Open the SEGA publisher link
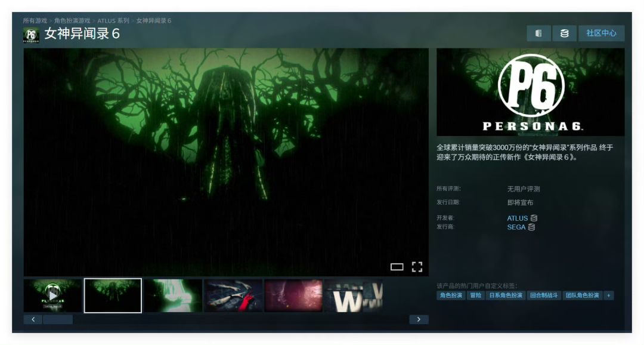 516,227
